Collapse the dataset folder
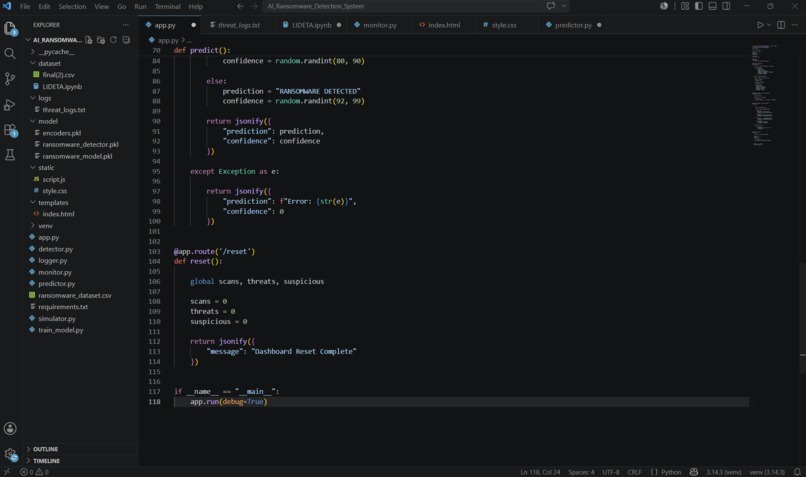806x477 pixels. [x=49, y=63]
